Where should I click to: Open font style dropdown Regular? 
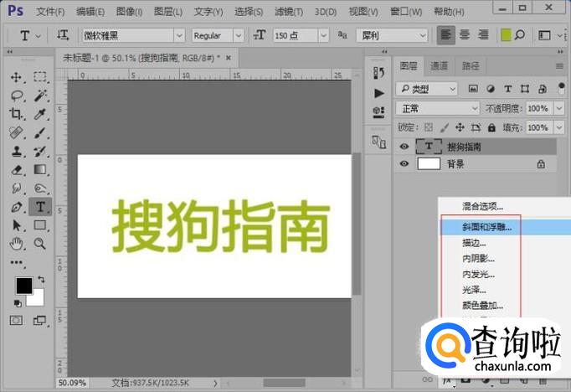coord(238,35)
